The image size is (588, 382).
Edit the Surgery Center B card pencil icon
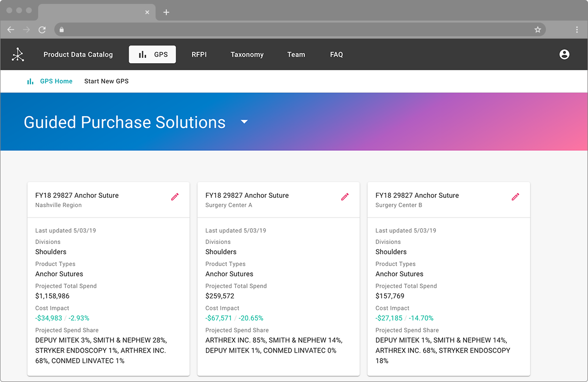(x=515, y=197)
